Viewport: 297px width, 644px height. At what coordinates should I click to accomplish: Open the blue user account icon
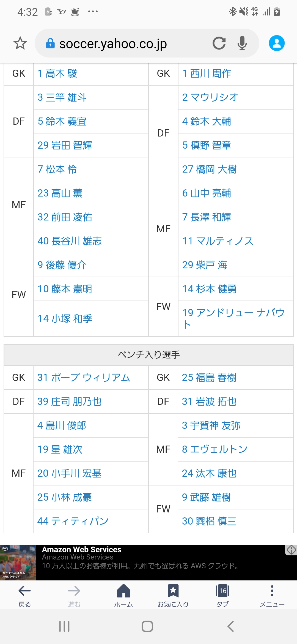pos(277,43)
